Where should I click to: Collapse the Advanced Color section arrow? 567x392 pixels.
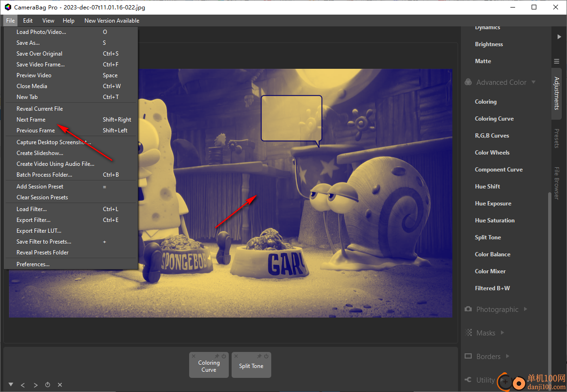pos(534,82)
